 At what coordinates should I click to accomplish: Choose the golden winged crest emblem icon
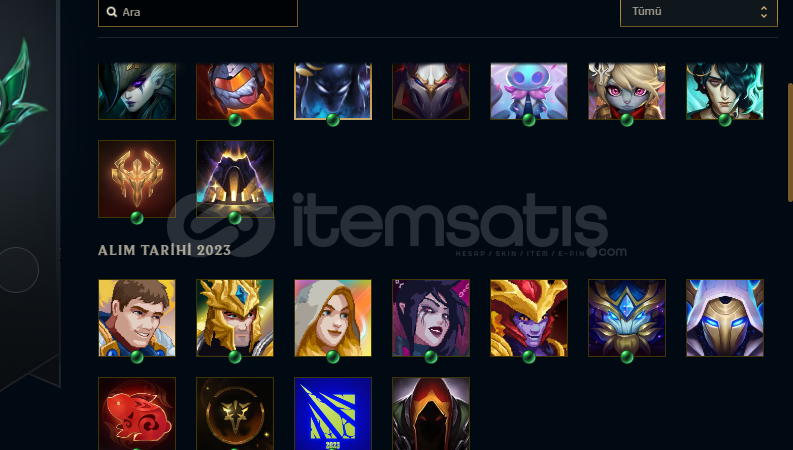coord(137,179)
